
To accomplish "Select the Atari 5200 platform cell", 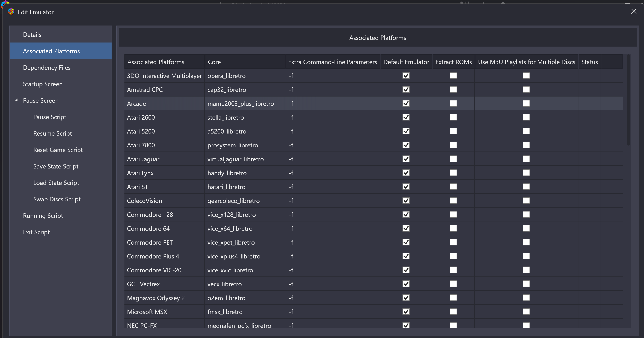I will pyautogui.click(x=164, y=131).
